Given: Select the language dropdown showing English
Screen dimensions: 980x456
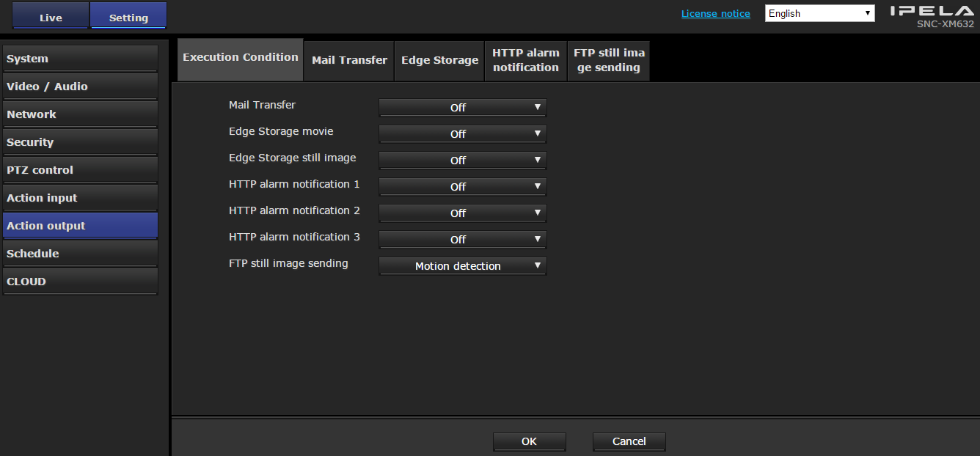Looking at the screenshot, I should tap(819, 14).
